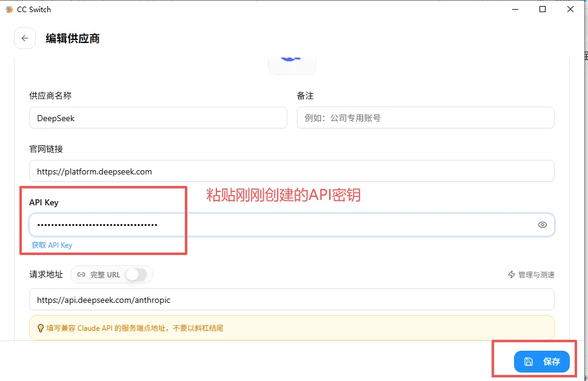The width and height of the screenshot is (588, 381).
Task: Click the 官网链接 label
Action: point(46,149)
